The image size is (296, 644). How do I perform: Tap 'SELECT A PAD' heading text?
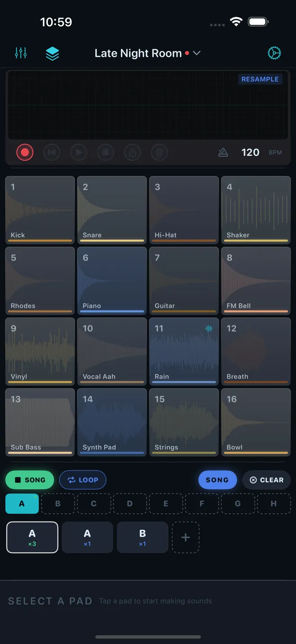50,601
